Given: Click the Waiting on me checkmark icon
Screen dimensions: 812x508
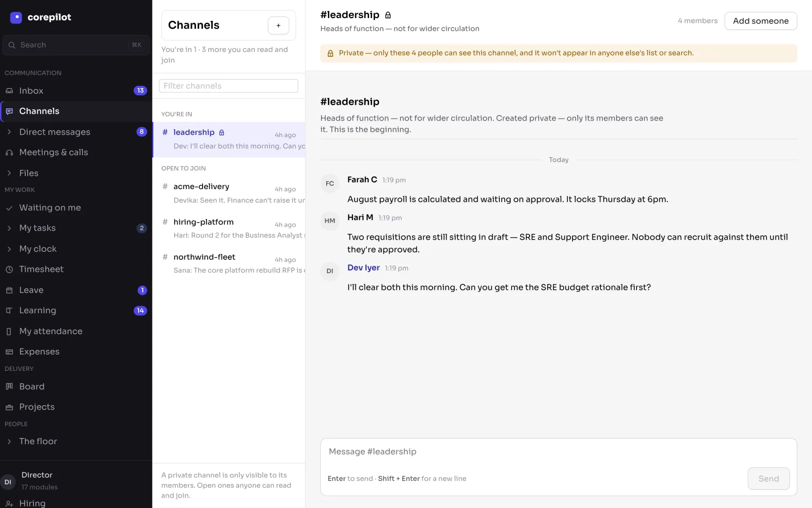Looking at the screenshot, I should click(x=9, y=208).
